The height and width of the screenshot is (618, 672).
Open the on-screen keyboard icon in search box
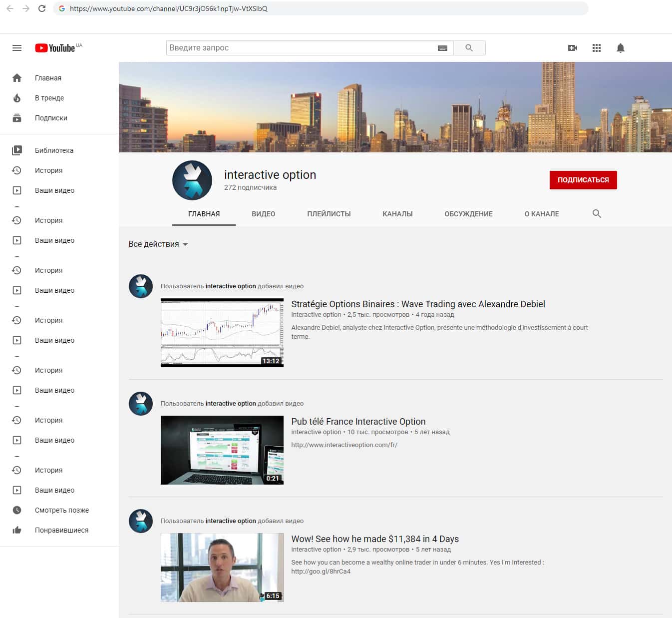pos(442,48)
